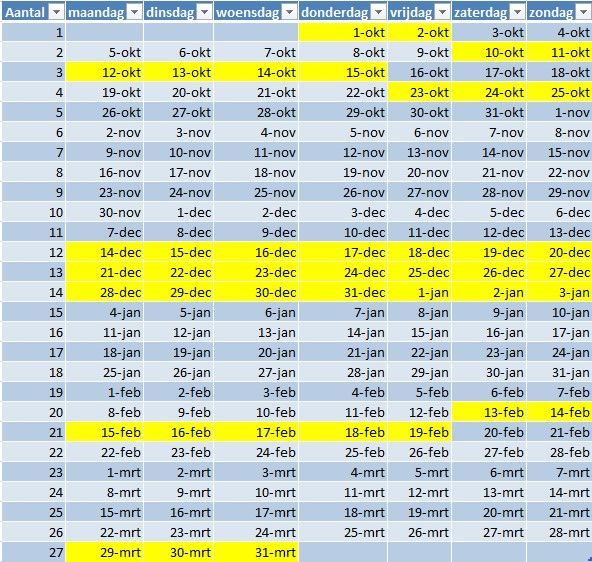This screenshot has width=592, height=562.
Task: Click the yellow cell 3-jan
Action: 559,293
